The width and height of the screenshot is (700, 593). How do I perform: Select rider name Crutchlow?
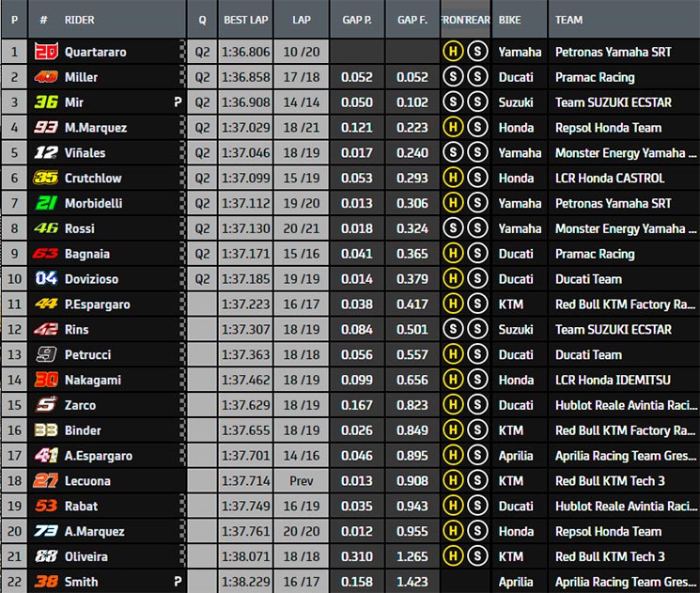click(93, 178)
